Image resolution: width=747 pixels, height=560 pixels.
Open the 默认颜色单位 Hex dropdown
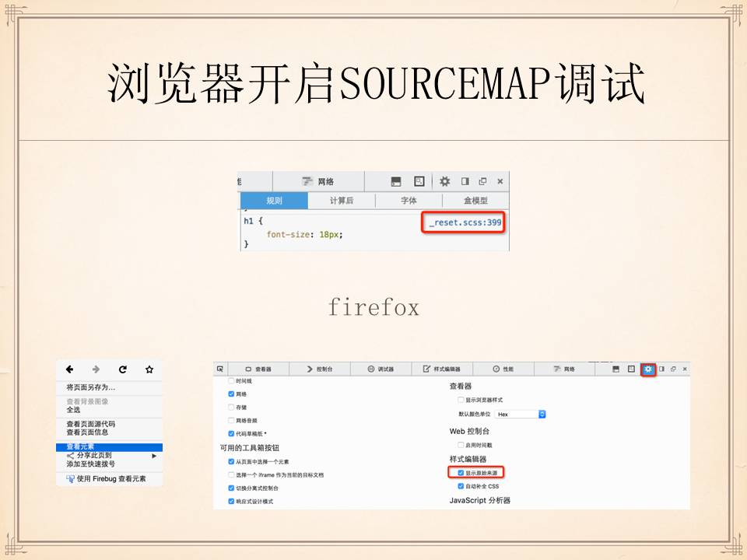coord(520,415)
